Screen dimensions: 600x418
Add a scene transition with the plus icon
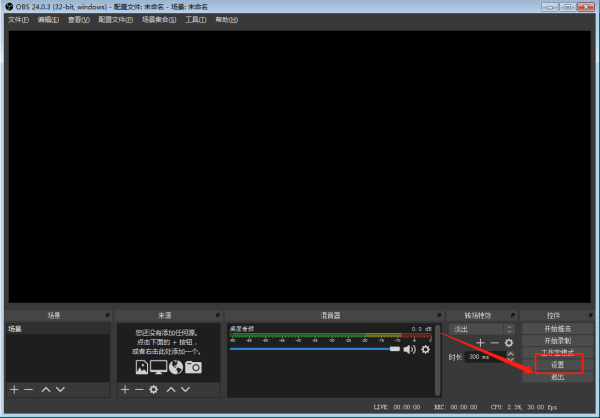480,343
